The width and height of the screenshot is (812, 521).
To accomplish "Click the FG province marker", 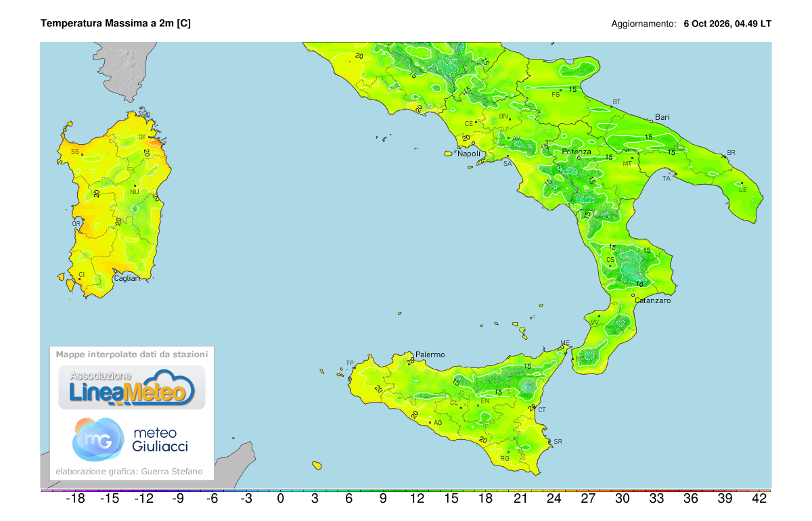I will point(556,94).
